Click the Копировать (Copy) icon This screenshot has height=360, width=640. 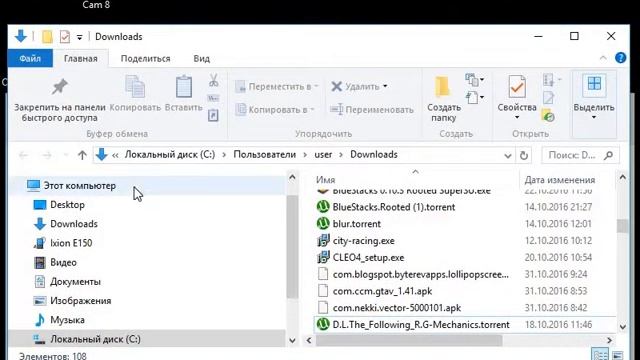(135, 87)
